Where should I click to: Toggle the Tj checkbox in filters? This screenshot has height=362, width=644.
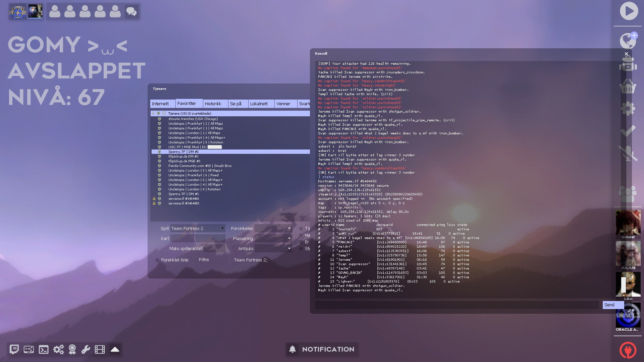(x=301, y=229)
